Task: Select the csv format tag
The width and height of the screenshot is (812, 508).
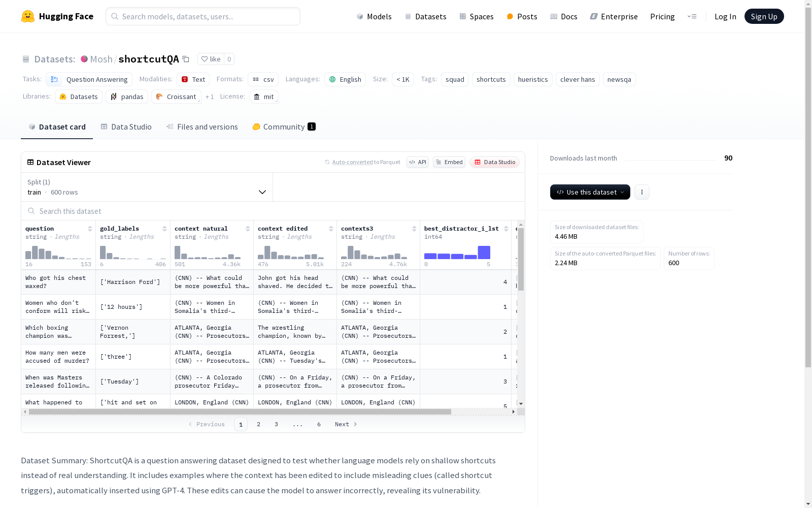Action: tap(263, 79)
